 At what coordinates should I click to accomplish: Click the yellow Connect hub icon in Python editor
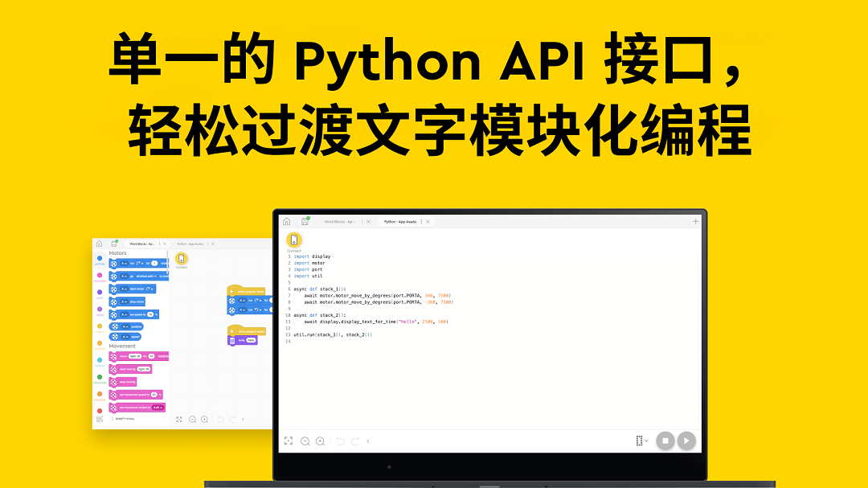tap(294, 240)
